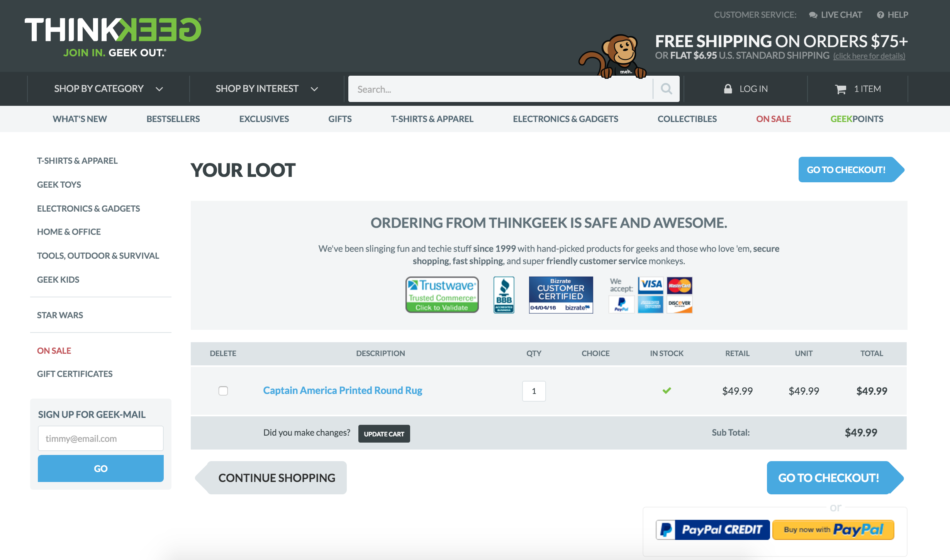Open sidebar Tools, Outdoor & Survival category
The height and width of the screenshot is (560, 950).
(98, 256)
